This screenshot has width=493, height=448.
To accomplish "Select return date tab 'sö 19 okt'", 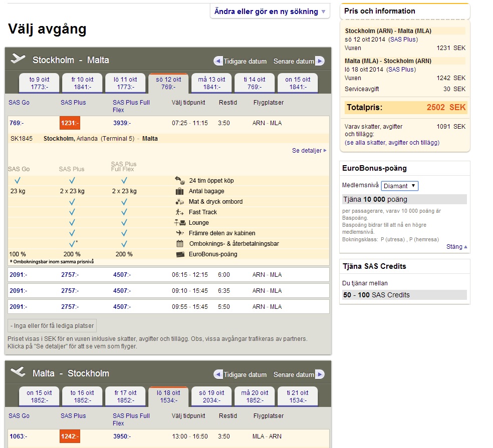I will [x=211, y=396].
